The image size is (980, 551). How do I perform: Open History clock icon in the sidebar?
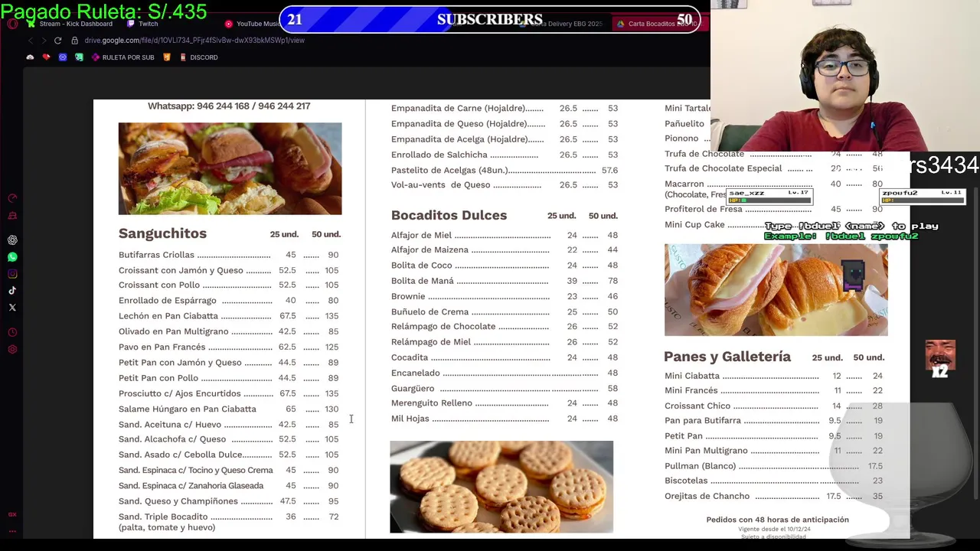click(x=12, y=333)
